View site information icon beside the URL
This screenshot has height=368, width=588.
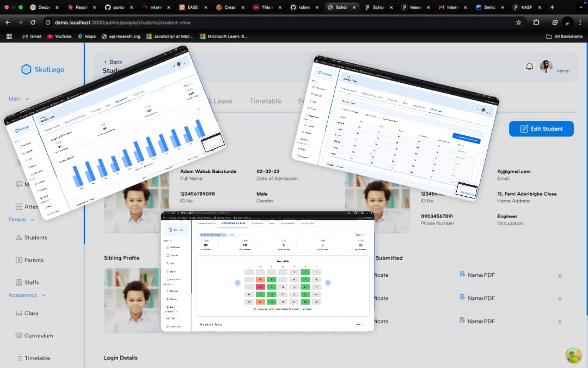click(48, 22)
